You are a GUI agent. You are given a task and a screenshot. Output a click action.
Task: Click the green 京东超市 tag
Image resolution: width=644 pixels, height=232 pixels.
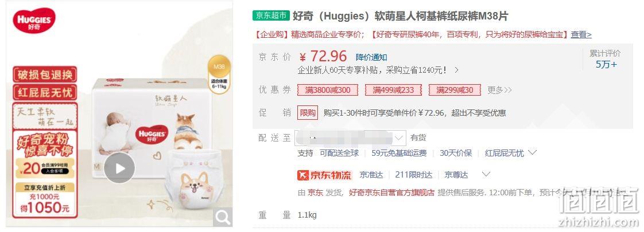[271, 16]
